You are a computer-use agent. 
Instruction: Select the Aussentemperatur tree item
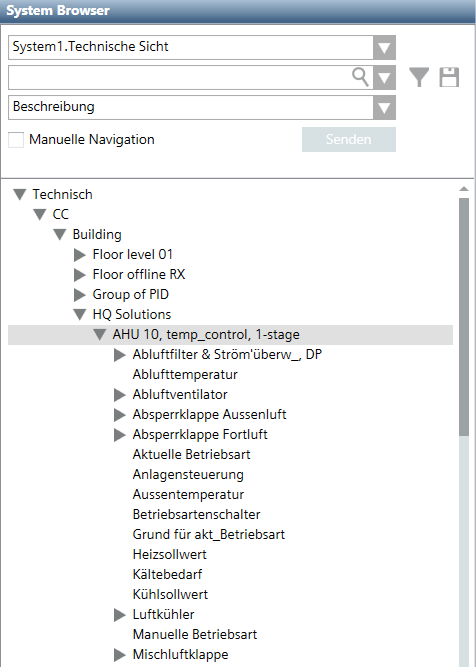188,495
